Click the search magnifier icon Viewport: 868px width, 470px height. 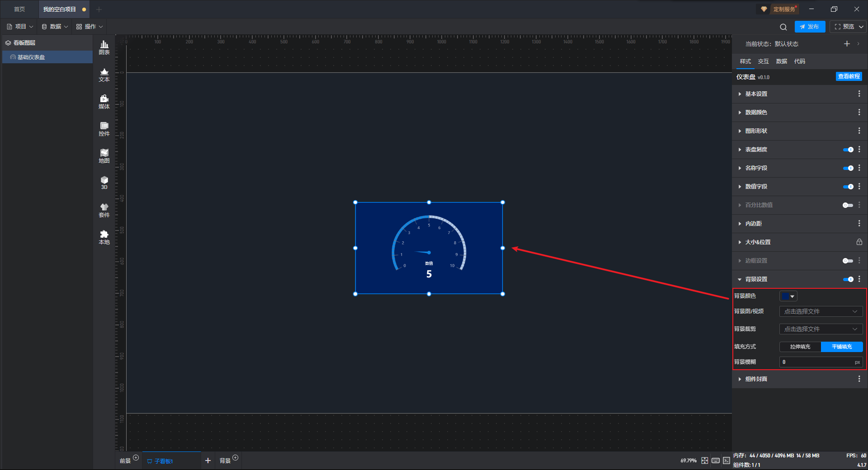coord(783,27)
